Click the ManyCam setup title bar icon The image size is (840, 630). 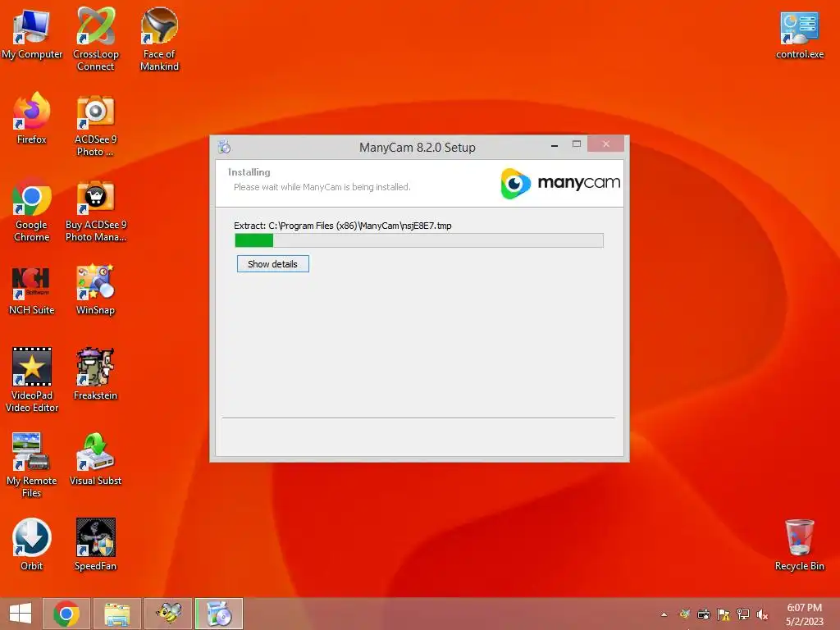(x=225, y=146)
